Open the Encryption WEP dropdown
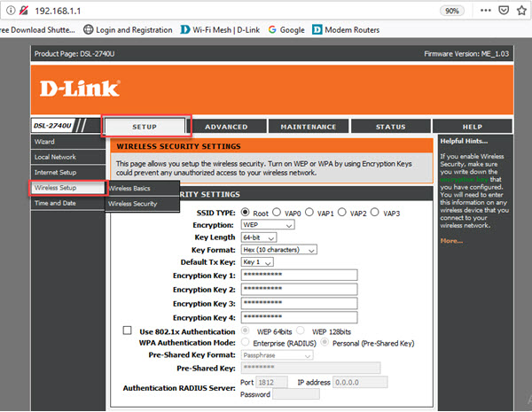The width and height of the screenshot is (532, 412). [268, 225]
